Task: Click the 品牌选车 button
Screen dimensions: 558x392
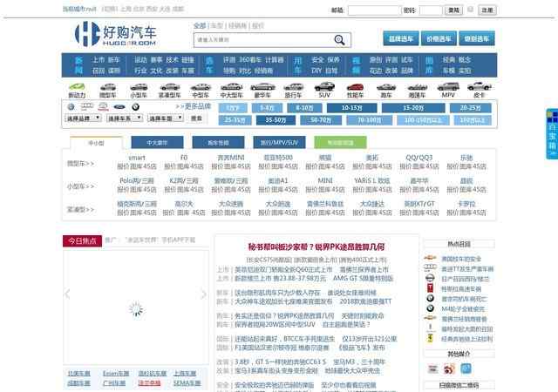Action: pyautogui.click(x=400, y=39)
